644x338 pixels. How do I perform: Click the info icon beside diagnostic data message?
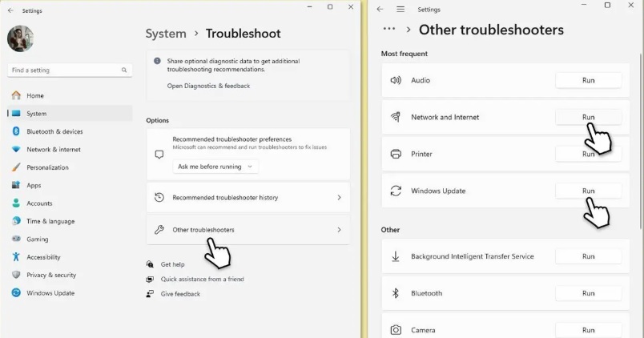click(x=157, y=61)
